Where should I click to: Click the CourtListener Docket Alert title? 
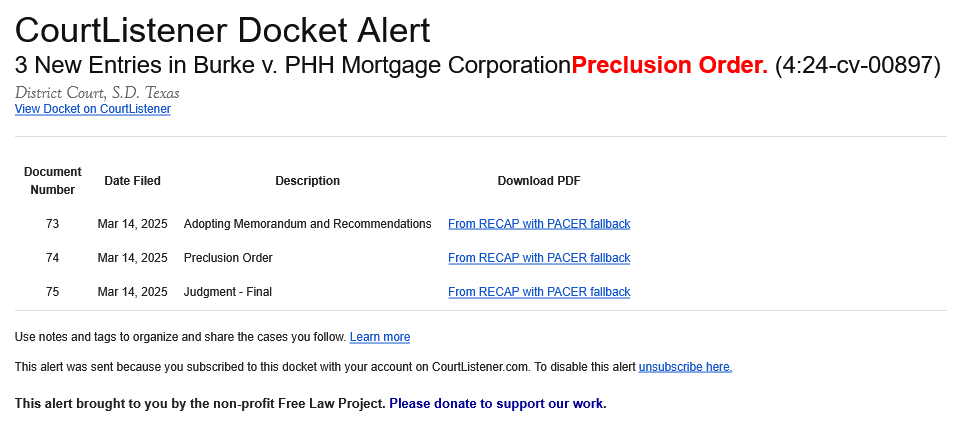coord(222,29)
